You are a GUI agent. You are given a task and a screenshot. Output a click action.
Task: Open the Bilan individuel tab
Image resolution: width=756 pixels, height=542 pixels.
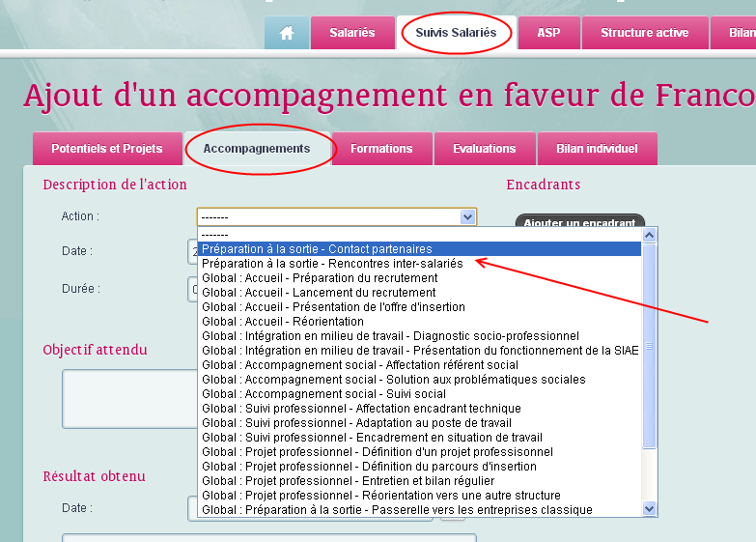(x=597, y=149)
